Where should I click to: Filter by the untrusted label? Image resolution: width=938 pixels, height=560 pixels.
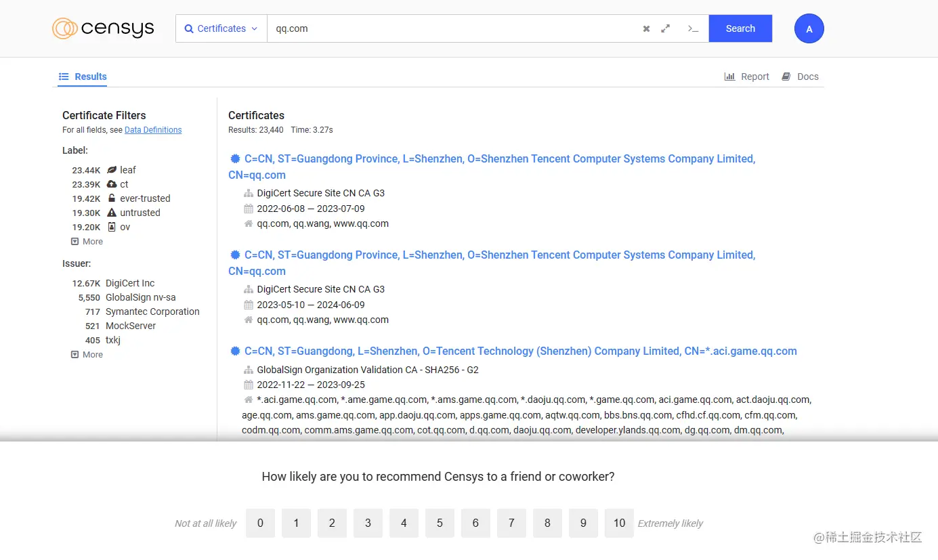coord(140,213)
